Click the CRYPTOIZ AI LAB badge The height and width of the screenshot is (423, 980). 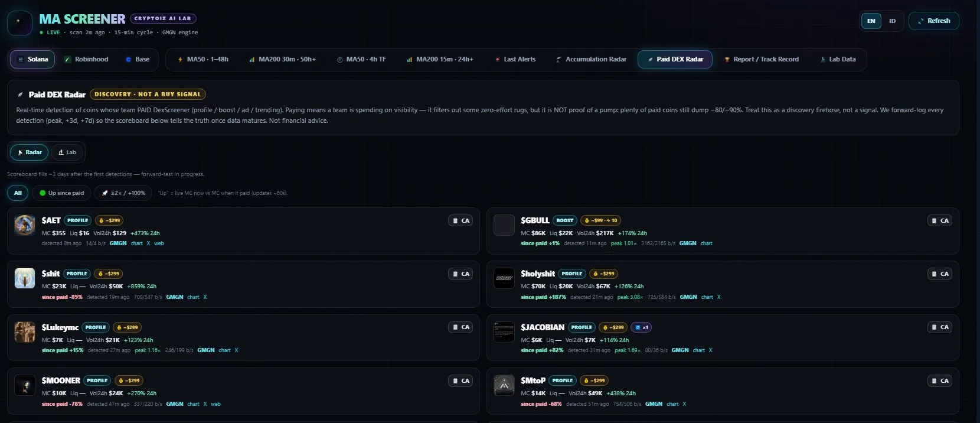point(162,18)
